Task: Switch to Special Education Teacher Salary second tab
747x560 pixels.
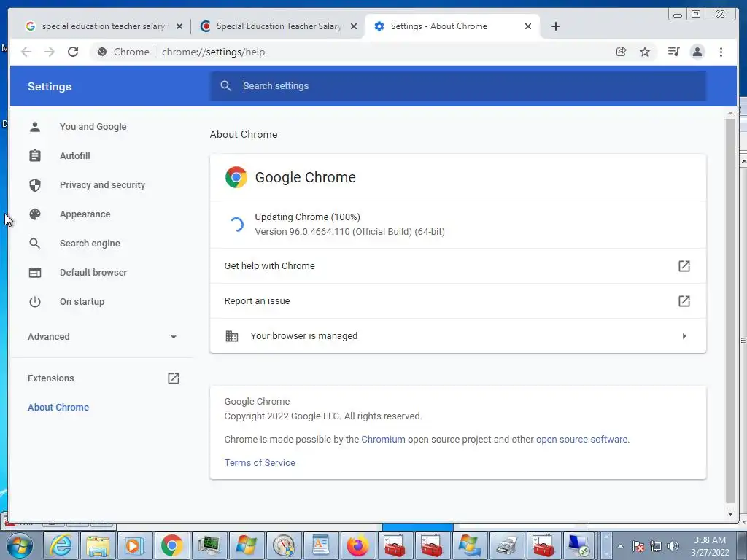Action: (278, 26)
